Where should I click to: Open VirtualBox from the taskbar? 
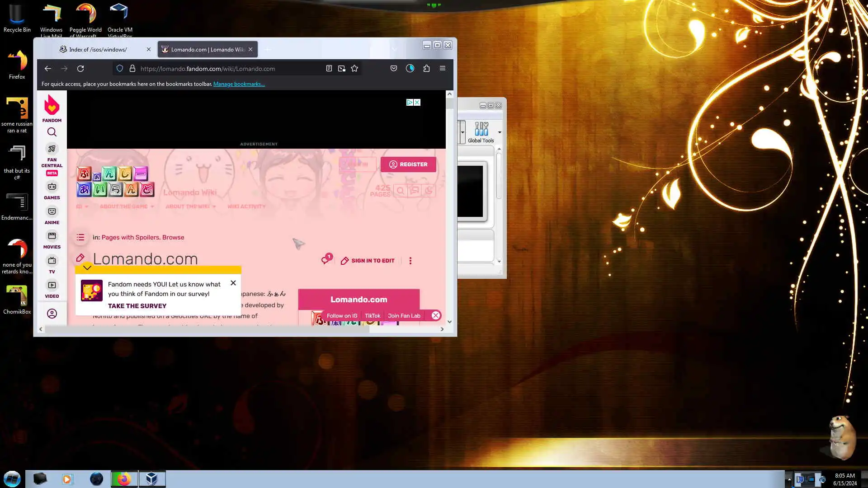point(152,479)
